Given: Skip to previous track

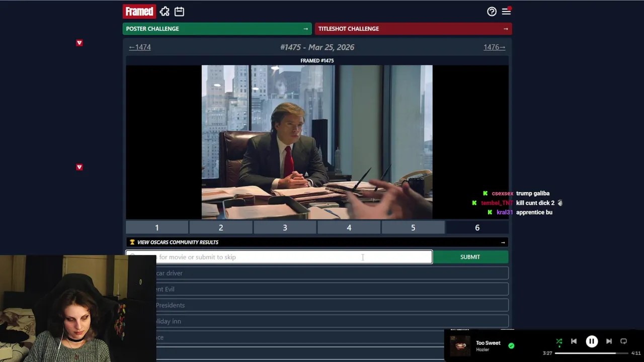Looking at the screenshot, I should [574, 341].
